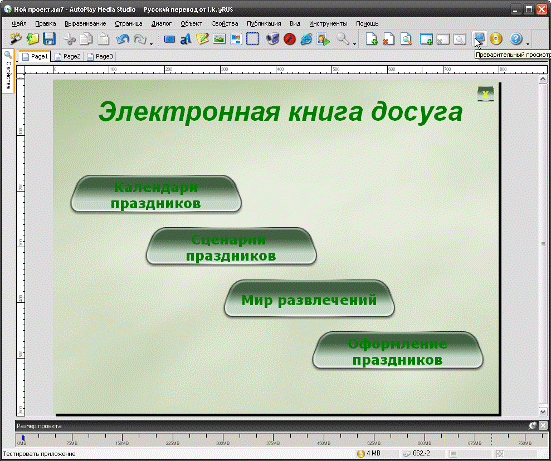This screenshot has height=461, width=551.
Task: Click the vertical scrollbar up arrow
Action: [x=543, y=79]
